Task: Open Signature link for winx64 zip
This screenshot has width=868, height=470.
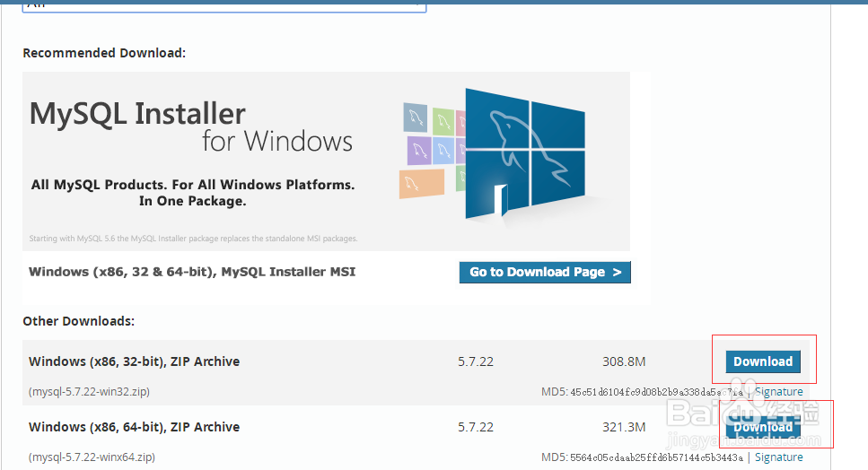Action: point(778,457)
